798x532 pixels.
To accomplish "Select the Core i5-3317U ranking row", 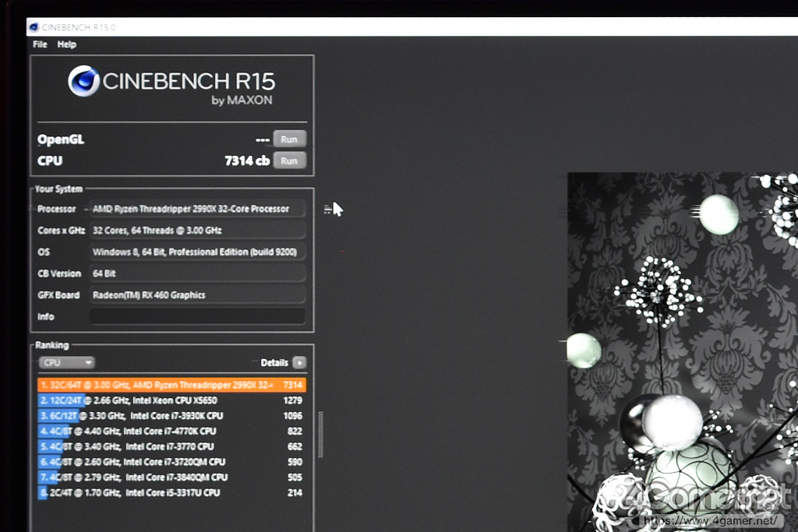I will coord(171,492).
